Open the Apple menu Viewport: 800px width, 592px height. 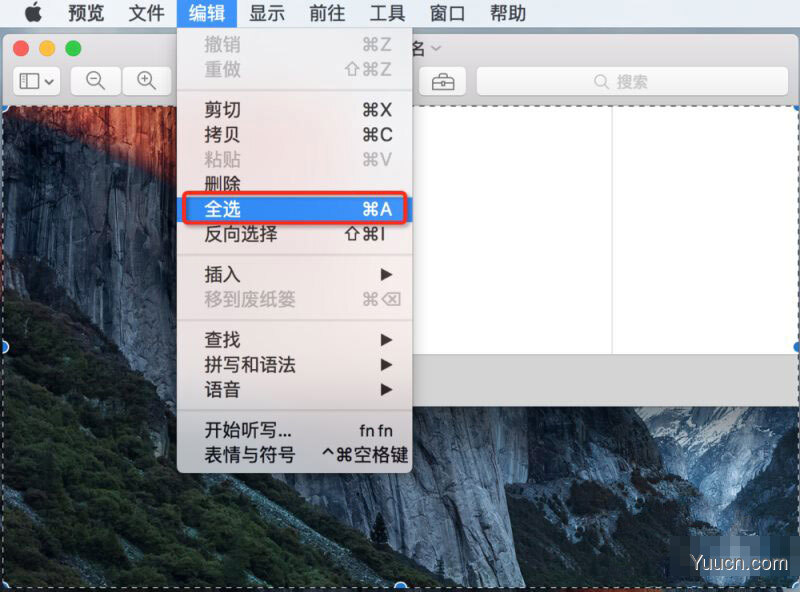[x=33, y=12]
